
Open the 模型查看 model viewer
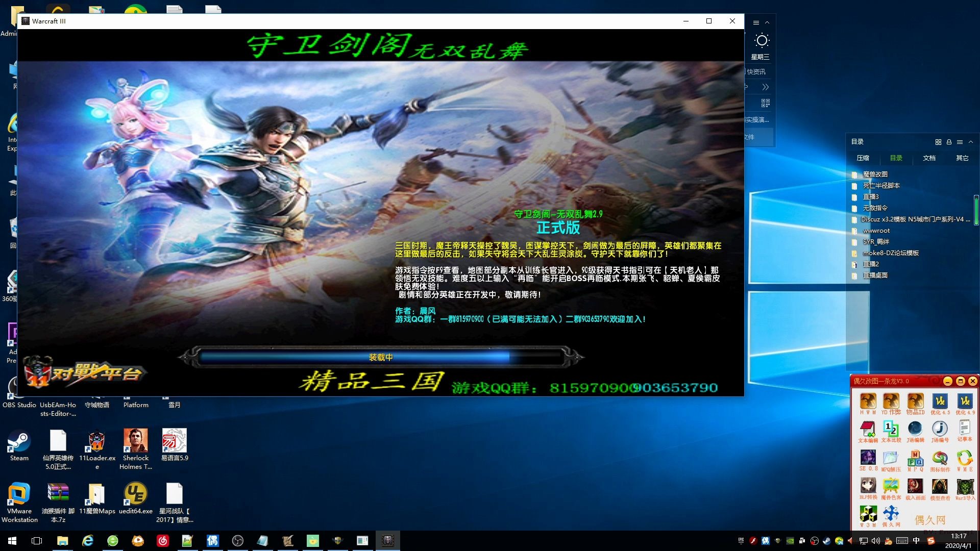(940, 489)
